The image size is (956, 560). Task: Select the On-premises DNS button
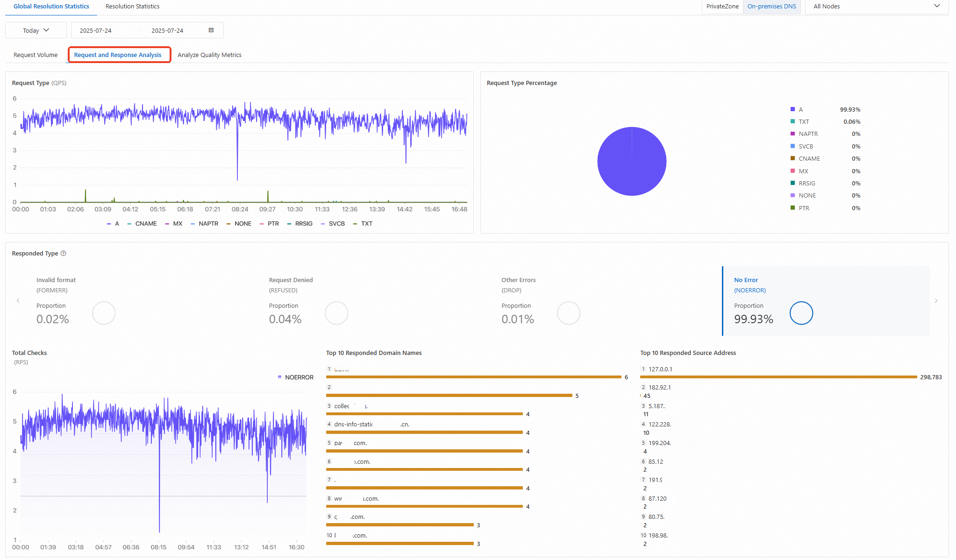coord(771,7)
